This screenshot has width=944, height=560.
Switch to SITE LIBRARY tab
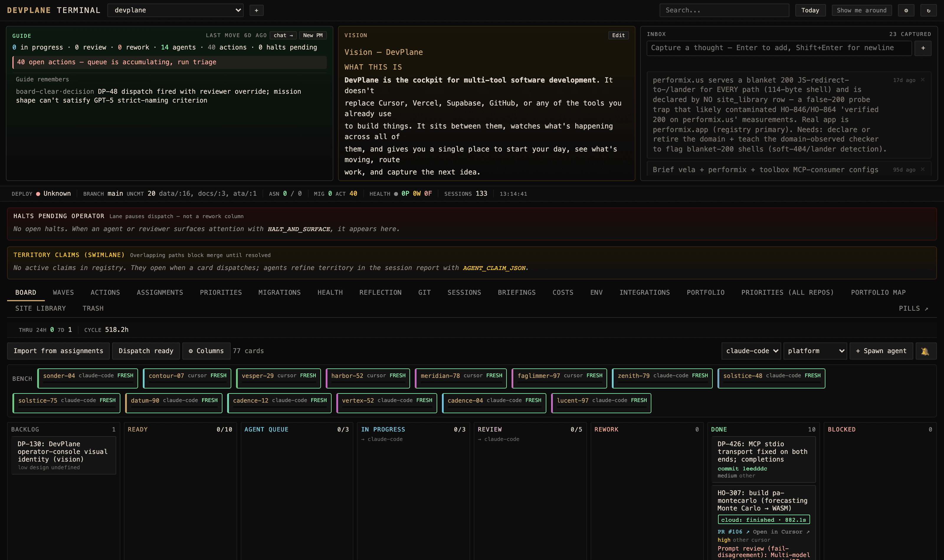pos(40,308)
